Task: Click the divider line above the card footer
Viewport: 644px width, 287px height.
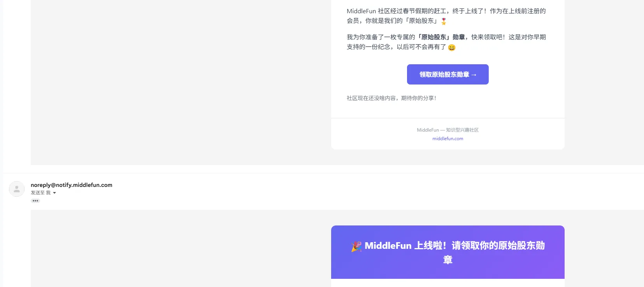Action: tap(447, 118)
